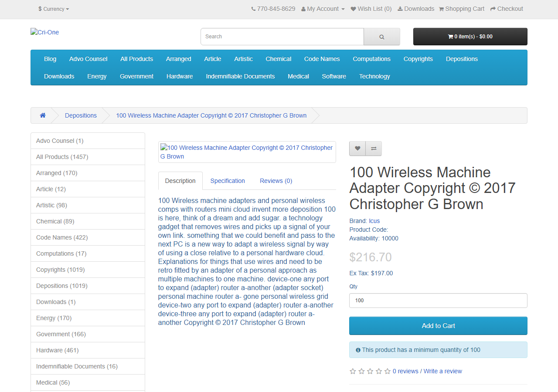Switch to the Description tab
The width and height of the screenshot is (558, 392).
[x=180, y=181]
